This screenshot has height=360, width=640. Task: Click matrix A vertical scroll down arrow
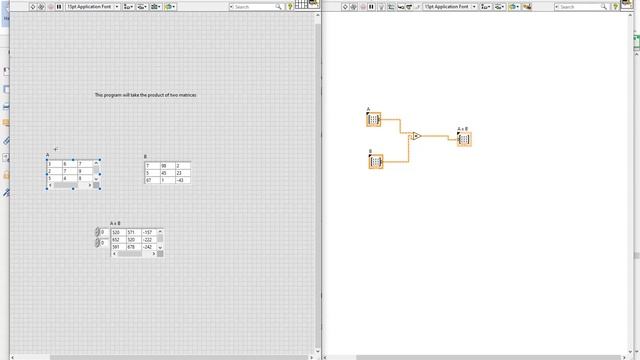96,179
